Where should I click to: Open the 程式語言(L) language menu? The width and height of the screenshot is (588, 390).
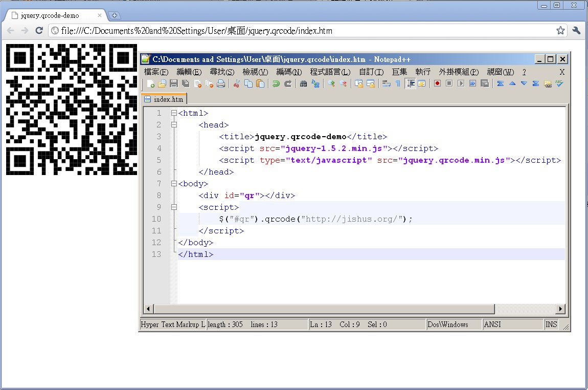point(330,72)
